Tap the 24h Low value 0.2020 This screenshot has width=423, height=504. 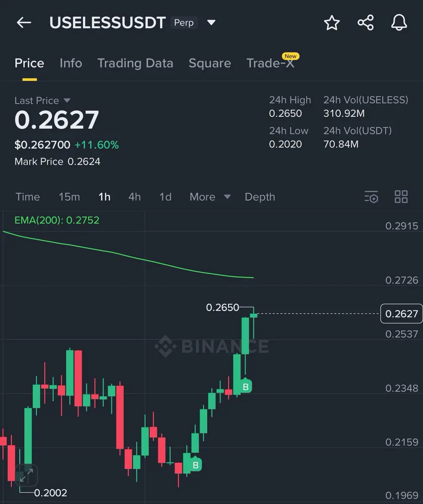tap(285, 144)
